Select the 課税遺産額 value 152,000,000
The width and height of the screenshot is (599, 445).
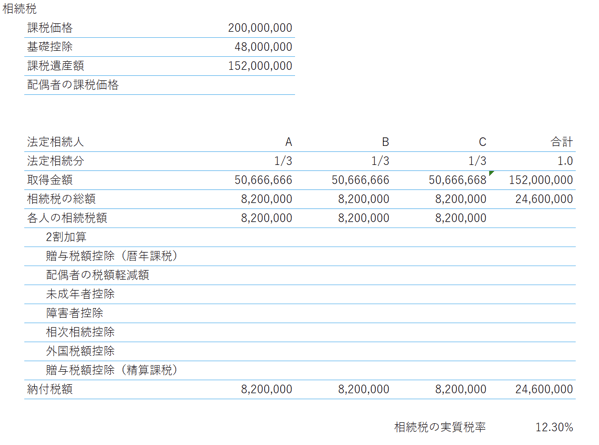pyautogui.click(x=260, y=66)
